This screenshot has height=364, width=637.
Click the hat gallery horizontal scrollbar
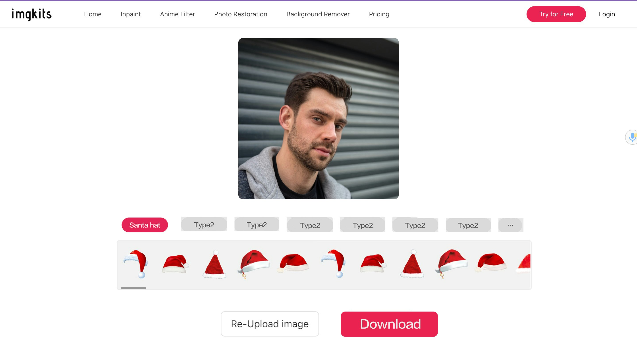point(133,288)
